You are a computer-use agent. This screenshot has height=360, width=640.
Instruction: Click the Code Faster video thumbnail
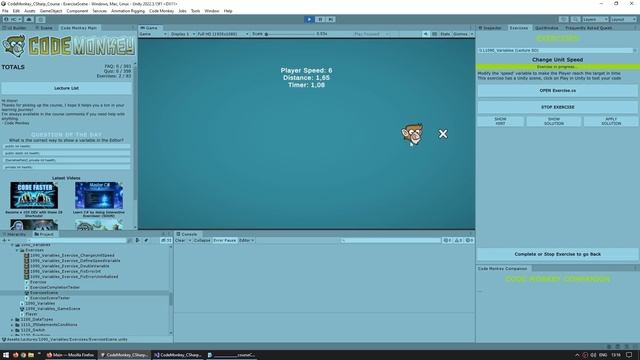[x=34, y=195]
